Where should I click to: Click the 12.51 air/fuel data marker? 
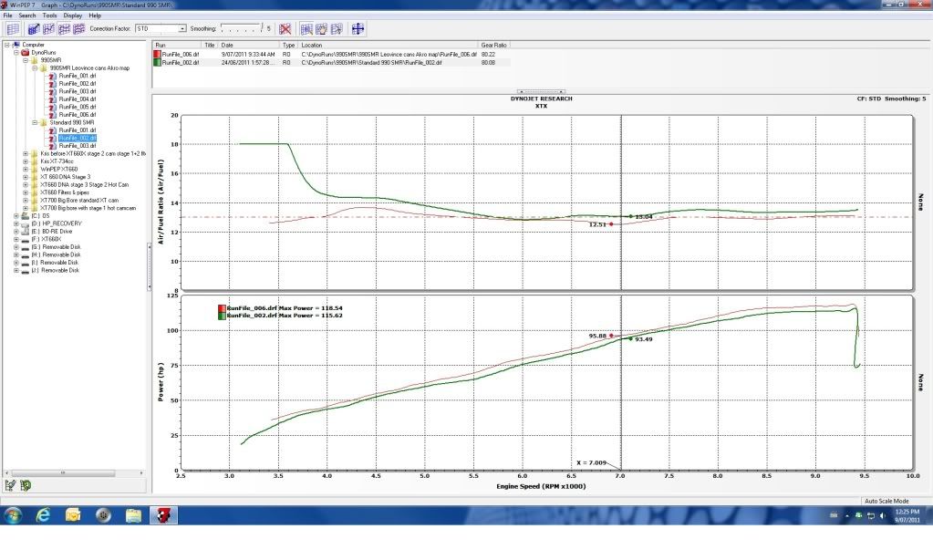[611, 224]
